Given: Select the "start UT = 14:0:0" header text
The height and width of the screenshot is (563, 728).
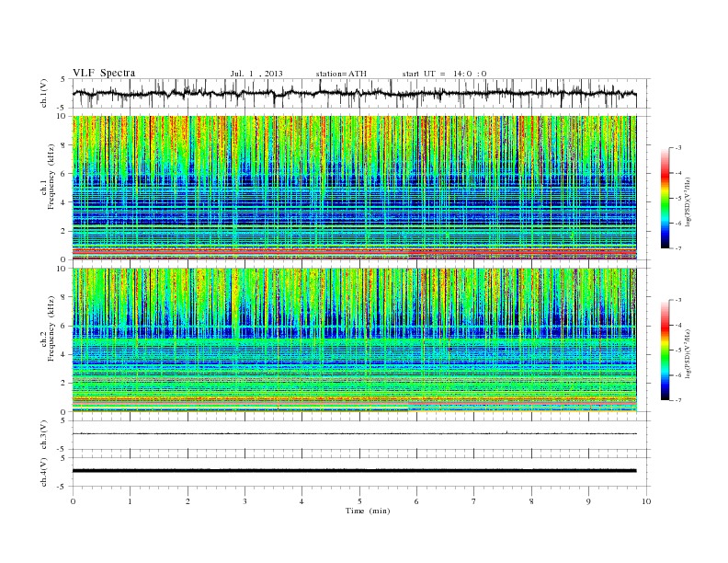Looking at the screenshot, I should [444, 74].
